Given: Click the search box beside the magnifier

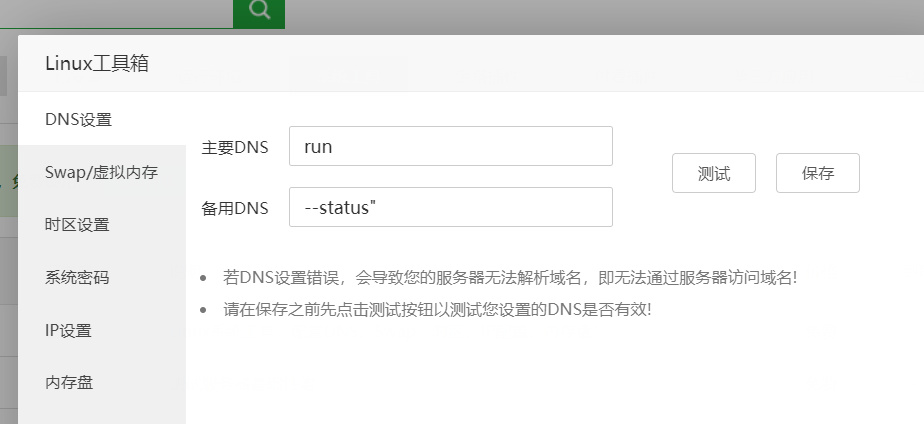Looking at the screenshot, I should [x=117, y=14].
